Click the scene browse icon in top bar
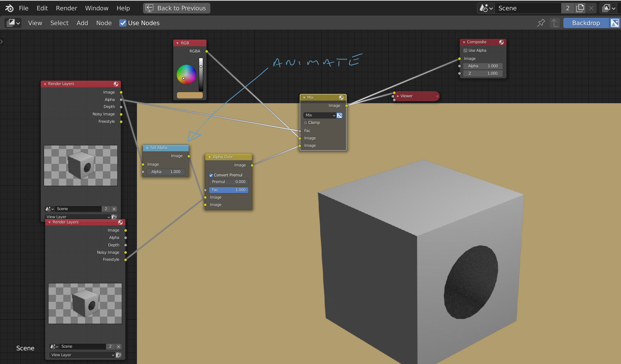Screen dimensions: 621x364 coord(486,8)
